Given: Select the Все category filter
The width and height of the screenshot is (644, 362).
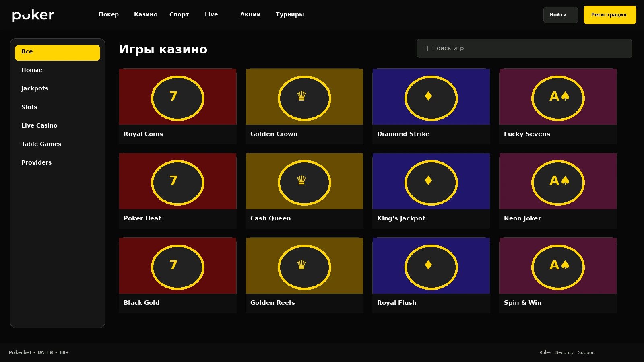Looking at the screenshot, I should [x=58, y=53].
